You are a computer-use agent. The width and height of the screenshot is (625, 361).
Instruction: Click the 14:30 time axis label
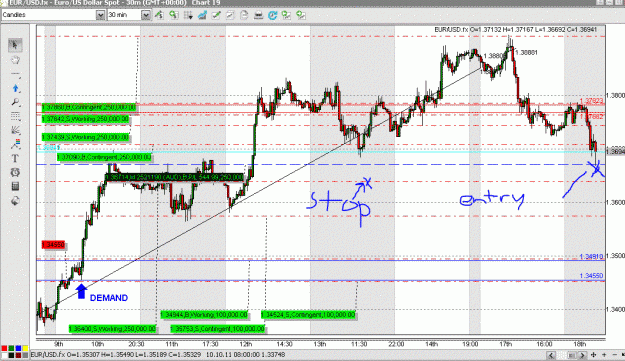click(x=284, y=344)
